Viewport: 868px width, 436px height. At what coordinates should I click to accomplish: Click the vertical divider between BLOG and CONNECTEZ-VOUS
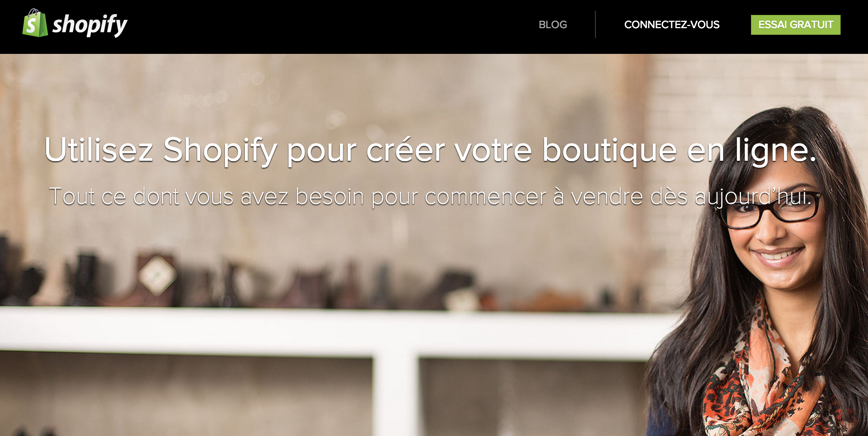coord(595,24)
